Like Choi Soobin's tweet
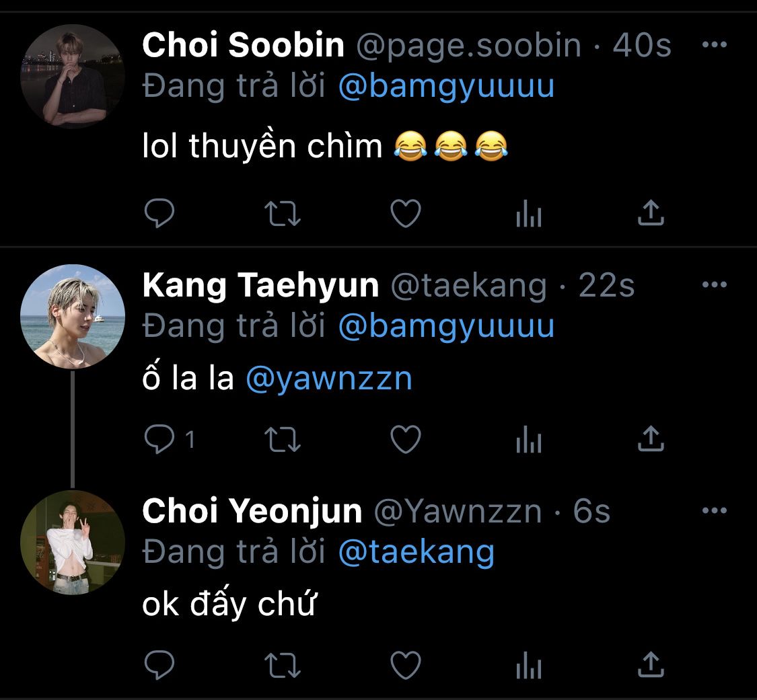 pos(406,214)
